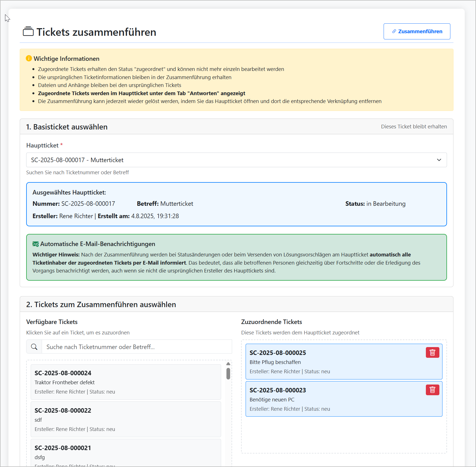Select available ticket SC-2025-08-000024
The width and height of the screenshot is (476, 467).
[x=126, y=382]
